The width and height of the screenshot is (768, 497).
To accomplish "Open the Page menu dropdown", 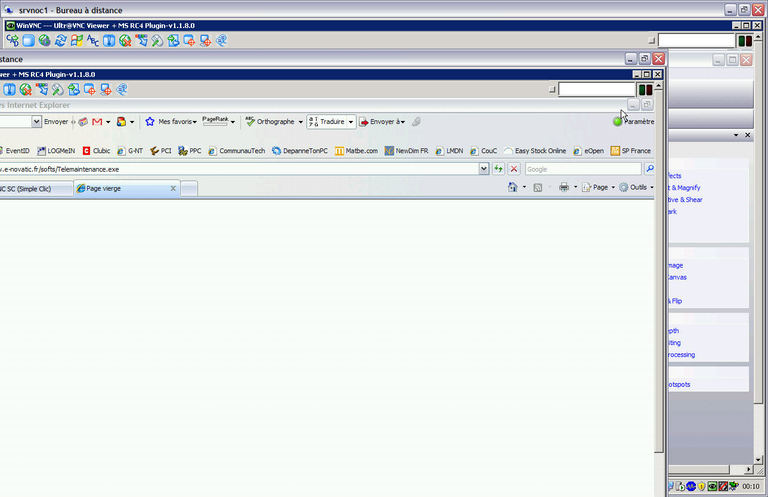I will pos(598,187).
